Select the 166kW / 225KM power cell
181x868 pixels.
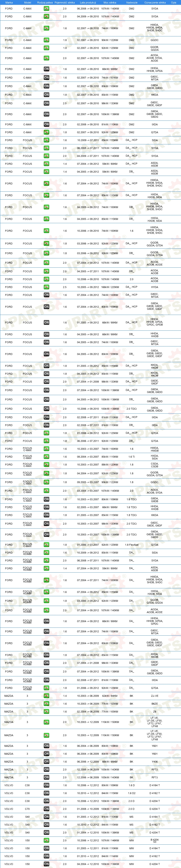pyautogui.click(x=110, y=287)
